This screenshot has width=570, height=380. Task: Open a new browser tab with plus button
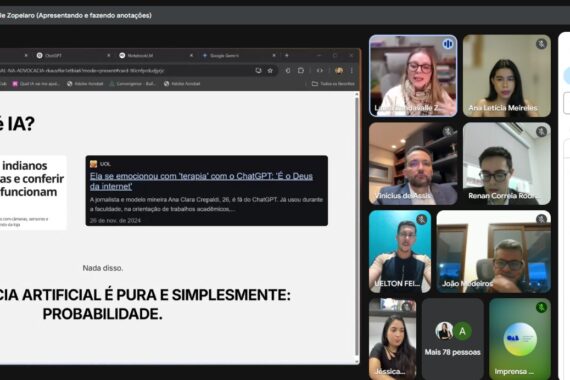286,56
